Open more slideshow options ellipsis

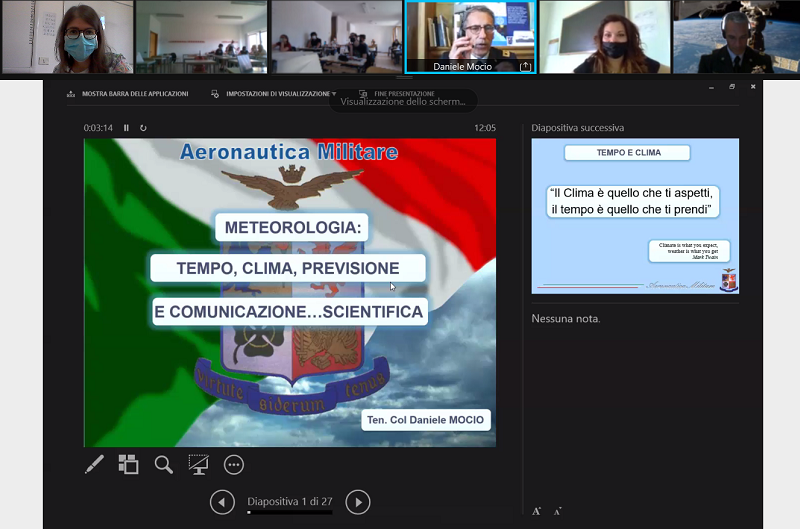(x=234, y=465)
